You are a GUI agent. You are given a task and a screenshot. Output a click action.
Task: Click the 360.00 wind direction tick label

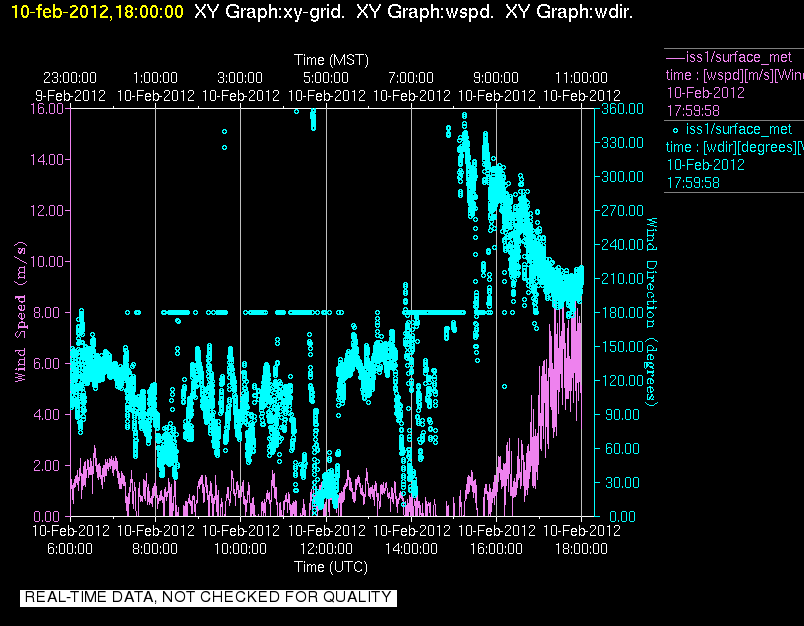point(622,109)
